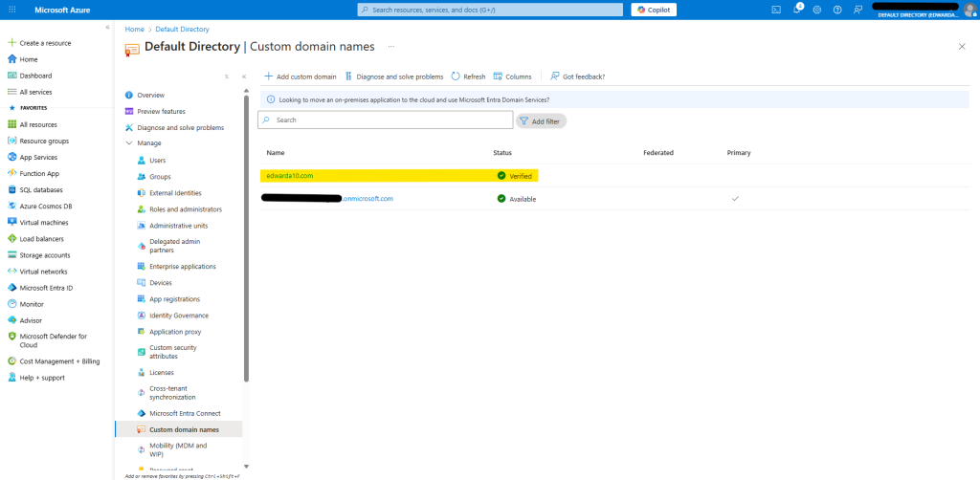
Task: Focus the domain Search field
Action: pos(385,120)
